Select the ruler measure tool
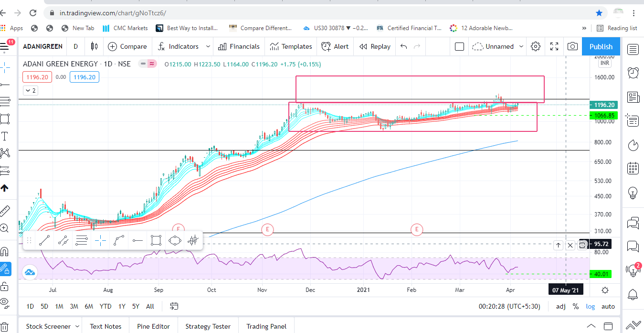Viewport: 644px width, 333px height. point(5,210)
